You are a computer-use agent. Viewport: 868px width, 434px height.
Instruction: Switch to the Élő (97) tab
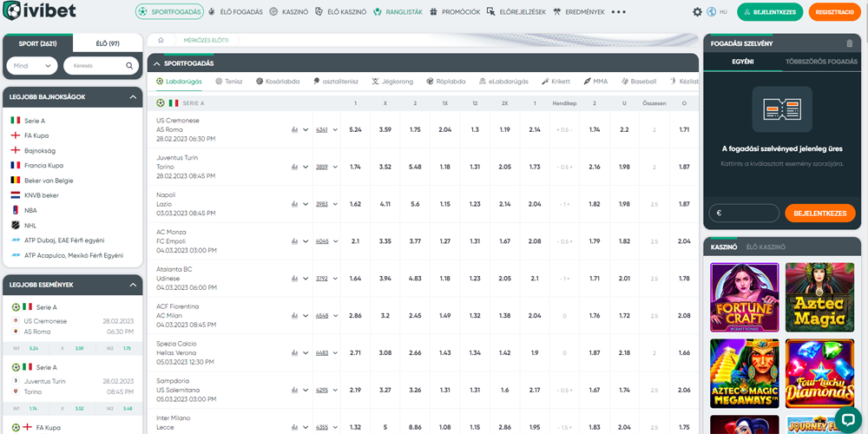[x=108, y=43]
